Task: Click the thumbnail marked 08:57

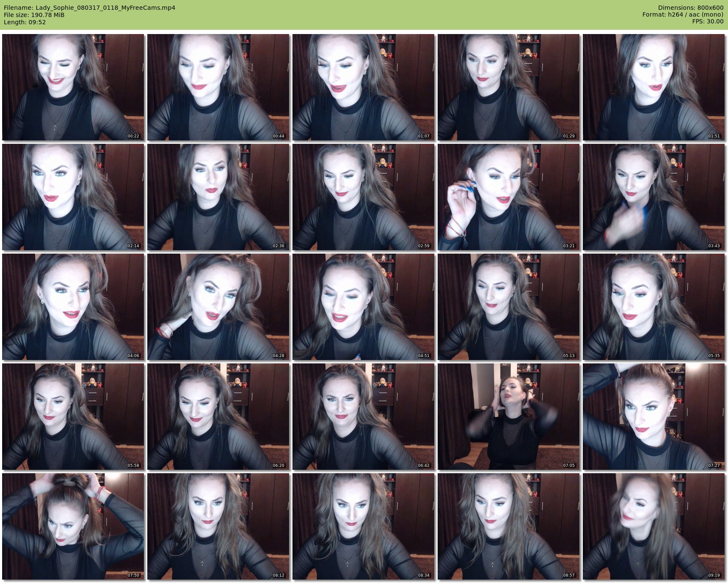Action: [509, 526]
